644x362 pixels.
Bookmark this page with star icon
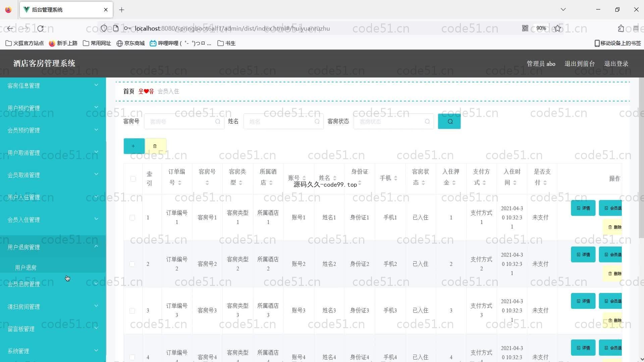557,28
